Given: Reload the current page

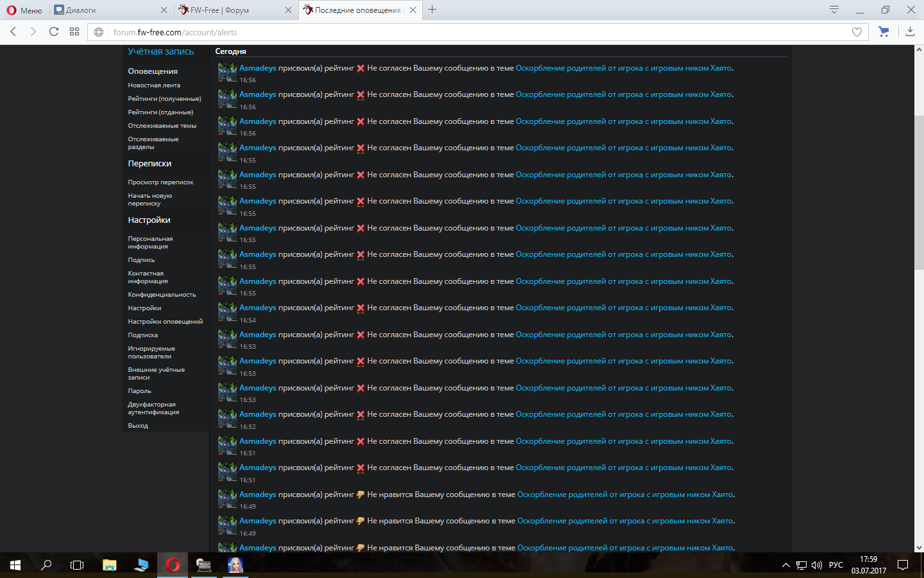Looking at the screenshot, I should (x=54, y=31).
